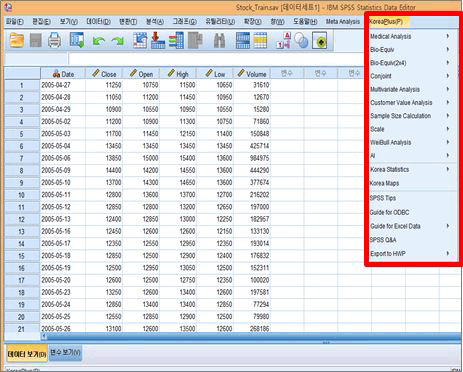This screenshot has height=372, width=463.
Task: Select the 데이터 보기(D) tab
Action: [27, 354]
